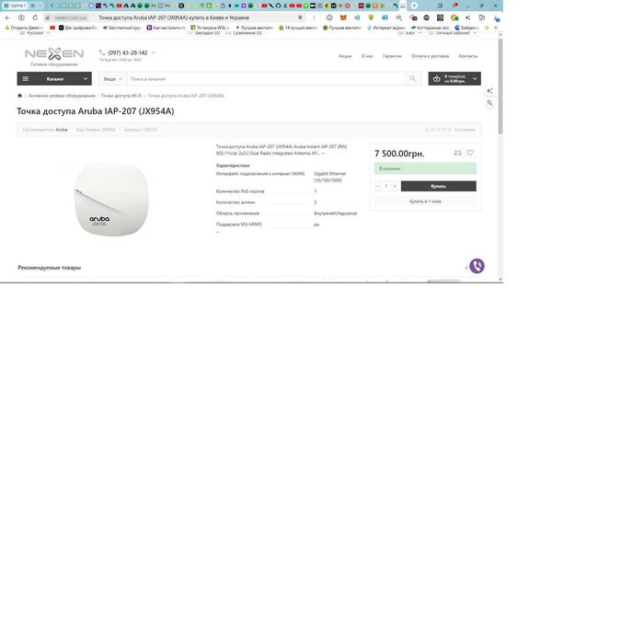This screenshot has width=644, height=644.
Task: Increase quantity with plus button
Action: click(395, 186)
